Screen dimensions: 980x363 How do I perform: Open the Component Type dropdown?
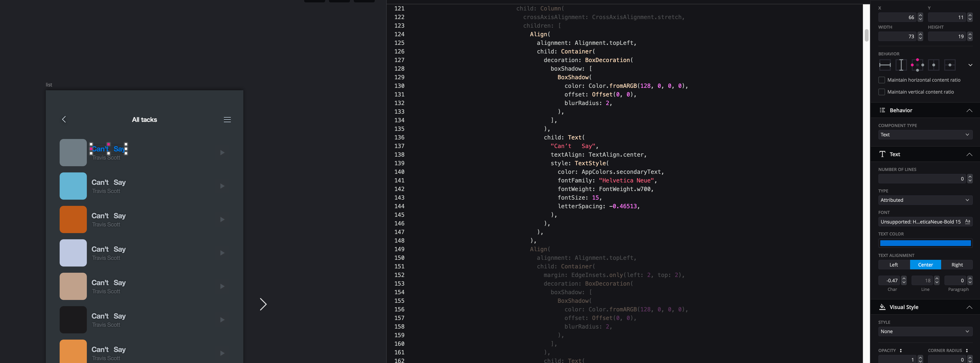[925, 135]
